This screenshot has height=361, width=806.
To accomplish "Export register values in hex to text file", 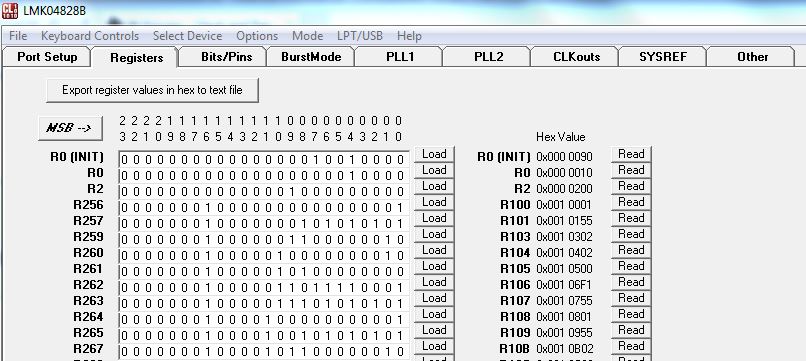I will (152, 90).
